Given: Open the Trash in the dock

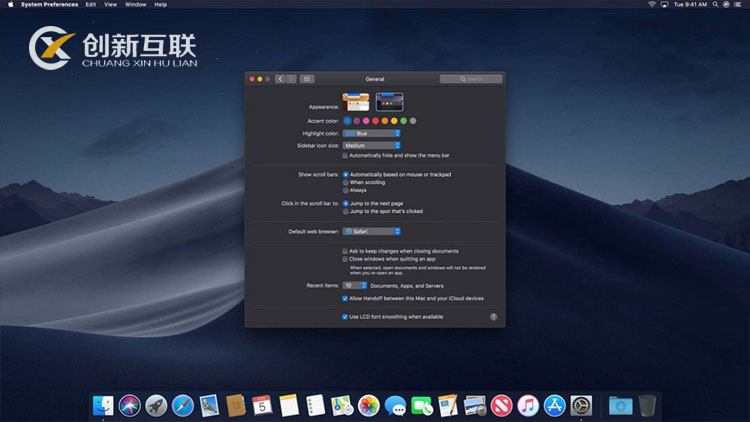Looking at the screenshot, I should [648, 405].
